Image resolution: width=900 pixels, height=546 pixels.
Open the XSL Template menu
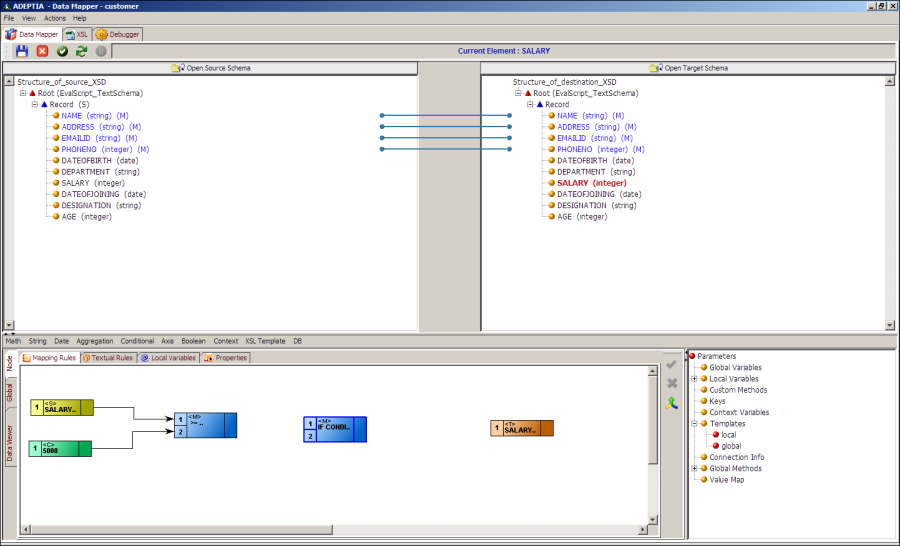pos(265,341)
